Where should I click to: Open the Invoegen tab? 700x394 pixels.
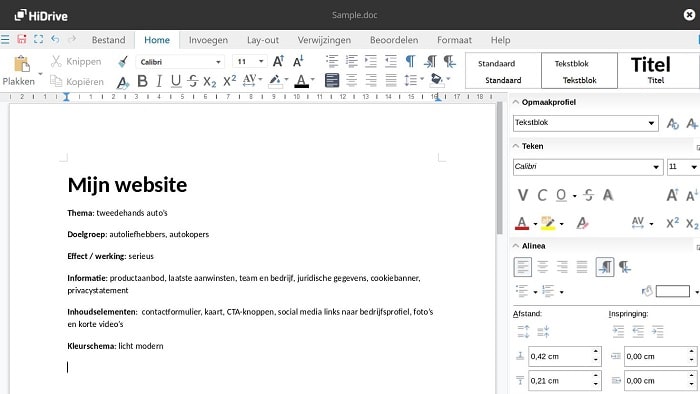coord(208,40)
